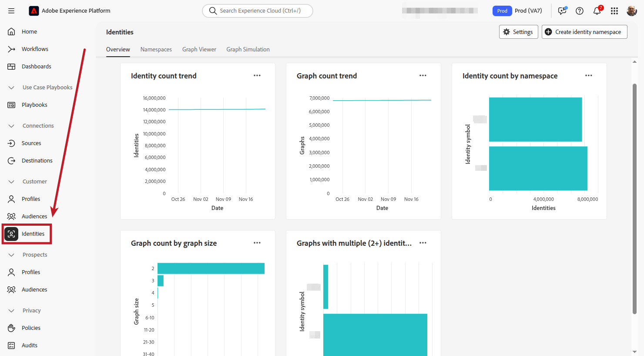Open Graph count by graph size options
Viewport: 644px width, 356px height.
(x=257, y=243)
